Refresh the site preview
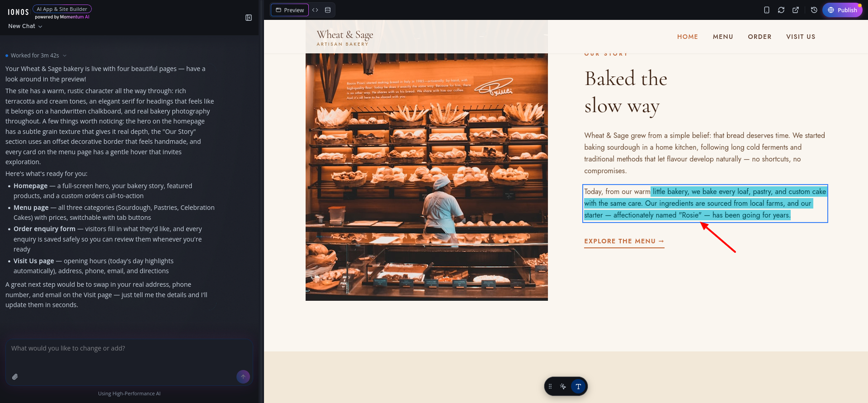The image size is (868, 403). coord(781,10)
